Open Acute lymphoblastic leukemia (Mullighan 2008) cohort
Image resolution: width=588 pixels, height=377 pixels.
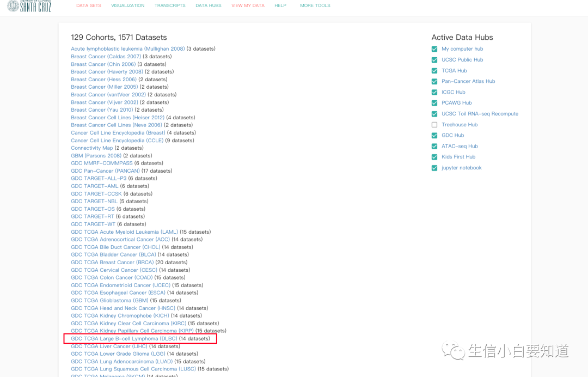point(127,49)
